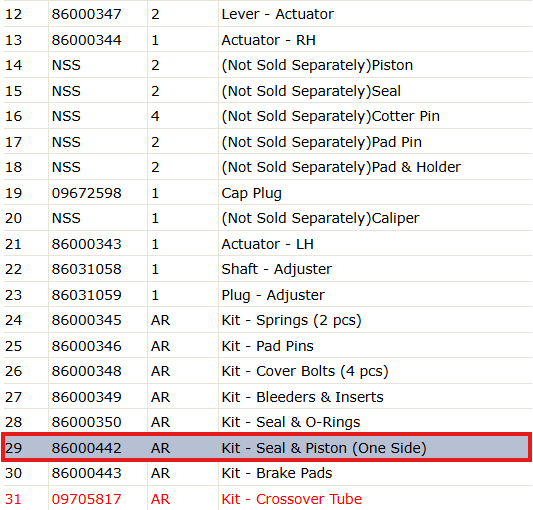Select row 14 Piston entry

[x=268, y=65]
